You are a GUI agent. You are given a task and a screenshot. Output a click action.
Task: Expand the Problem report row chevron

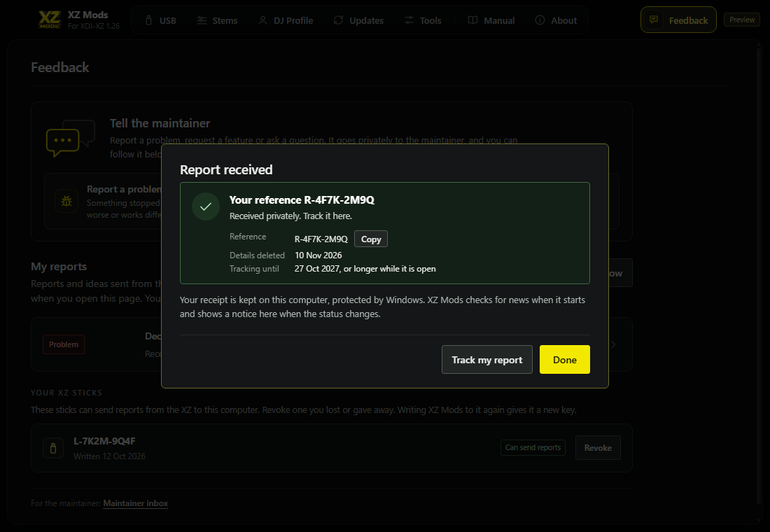(x=613, y=344)
